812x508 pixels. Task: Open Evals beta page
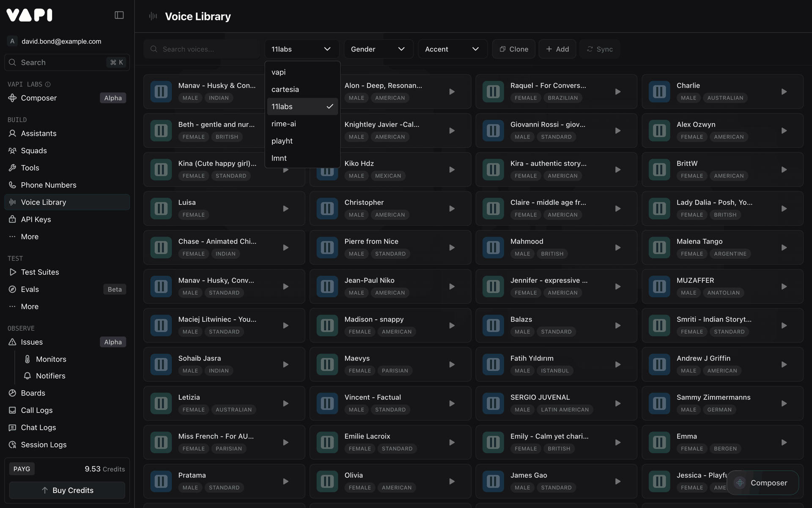pyautogui.click(x=67, y=290)
